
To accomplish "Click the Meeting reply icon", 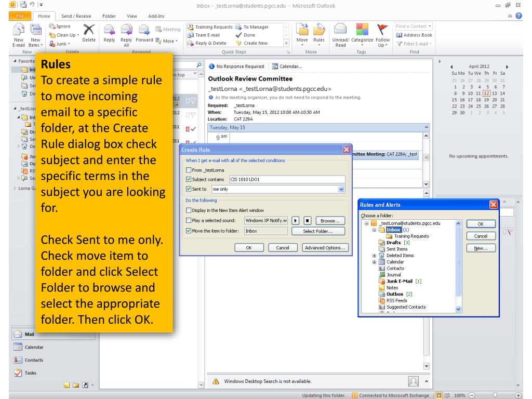I will coord(168,30).
